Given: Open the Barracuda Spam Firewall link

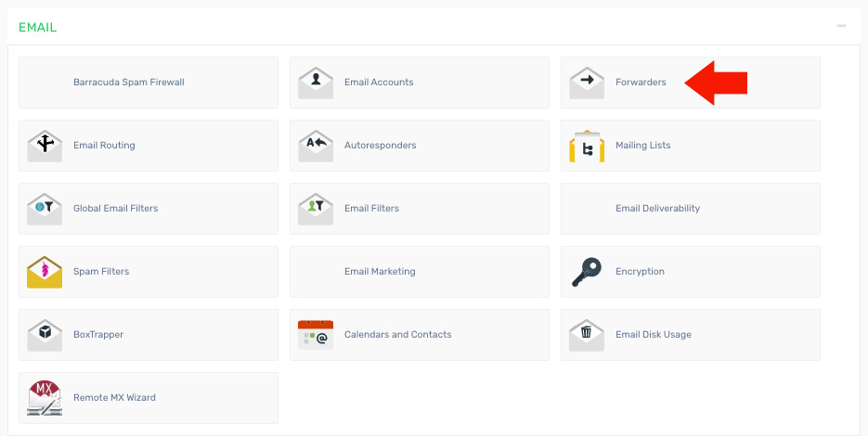Looking at the screenshot, I should pyautogui.click(x=129, y=83).
